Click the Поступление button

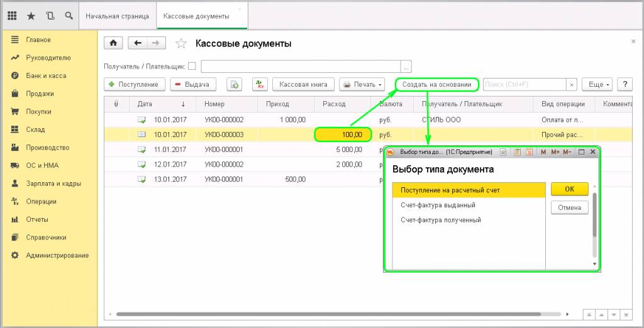point(135,85)
